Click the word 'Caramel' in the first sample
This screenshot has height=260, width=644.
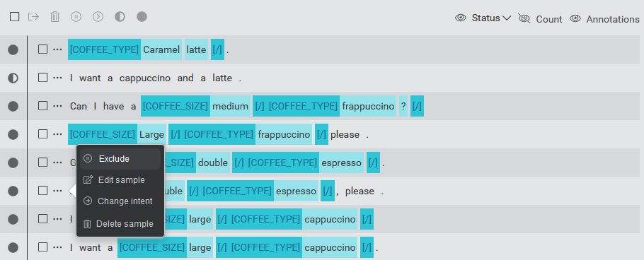point(161,50)
